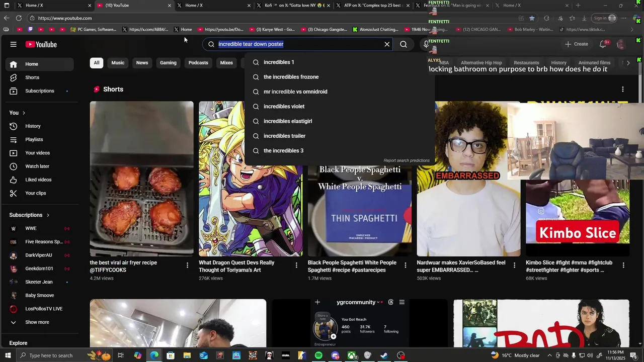The height and width of the screenshot is (362, 644).
Task: Select the Podcasts filter chip
Action: pos(198,63)
